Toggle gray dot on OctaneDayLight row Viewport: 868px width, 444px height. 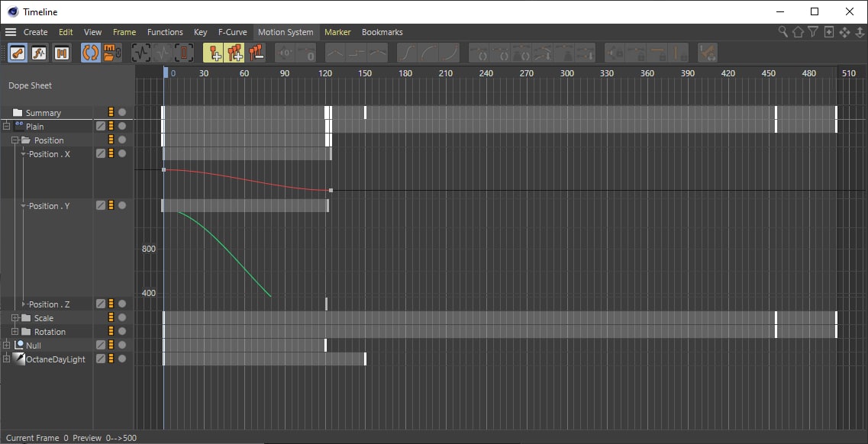point(122,359)
